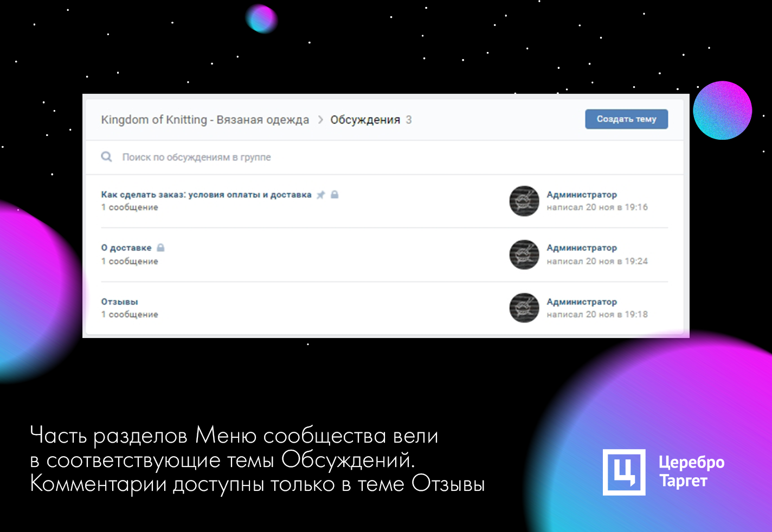Screen dimensions: 772x532
Task: Click timestamp написал 20 ноя в 19:16
Action: [x=597, y=207]
